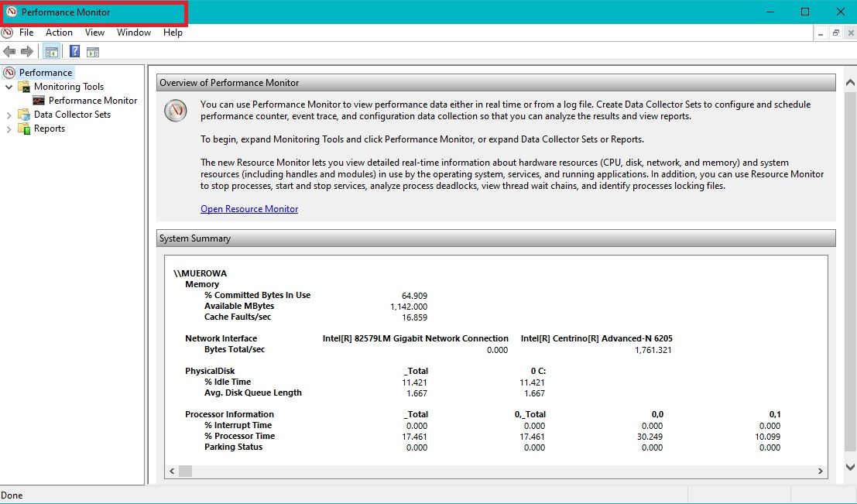Collapse the Monitoring Tools tree node
The image size is (857, 504).
point(8,86)
